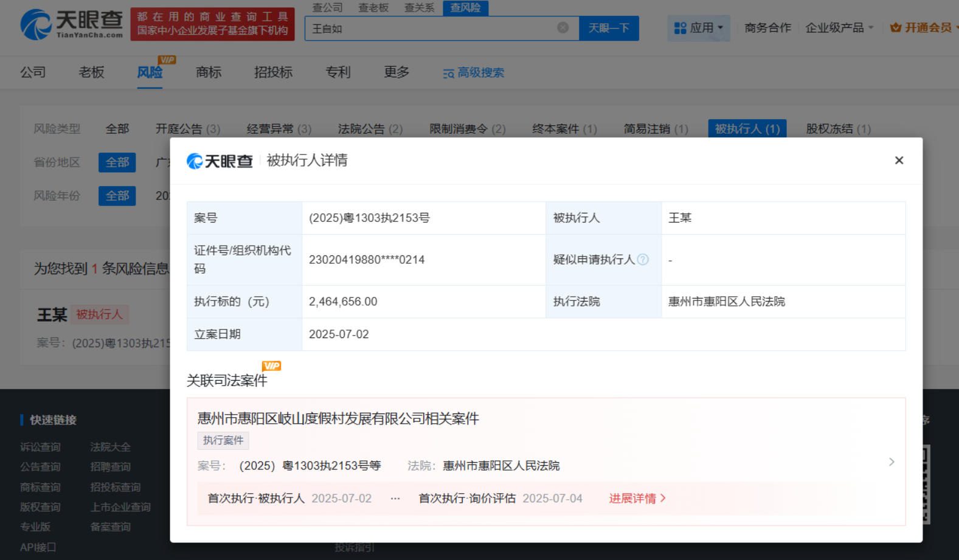
Task: Click the VIP badge above 关联司法案件
Action: pyautogui.click(x=271, y=366)
